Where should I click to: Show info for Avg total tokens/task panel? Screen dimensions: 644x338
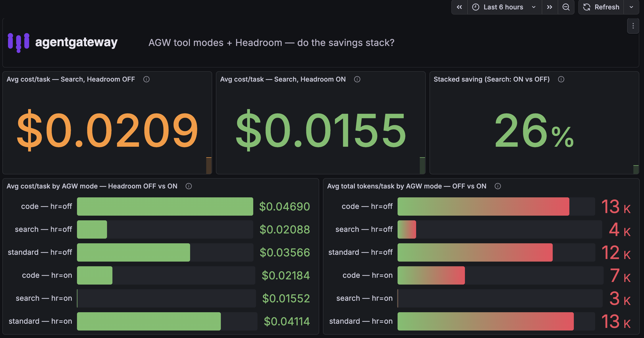[498, 186]
